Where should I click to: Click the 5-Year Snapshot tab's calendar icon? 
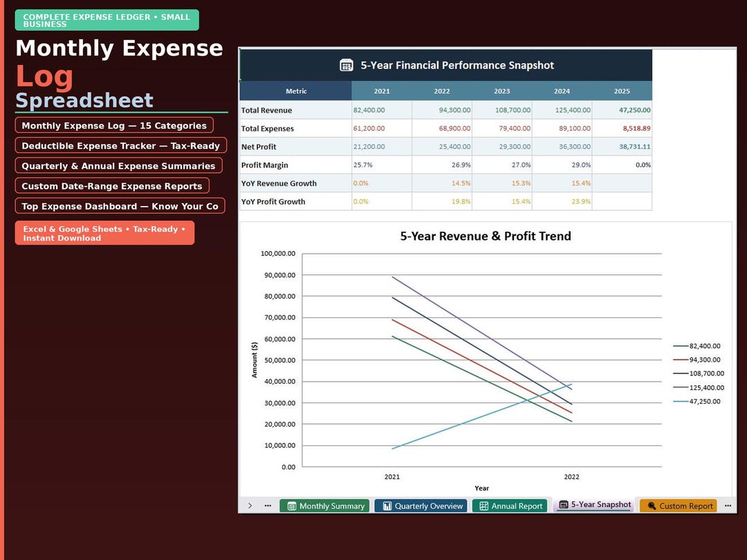(x=563, y=504)
